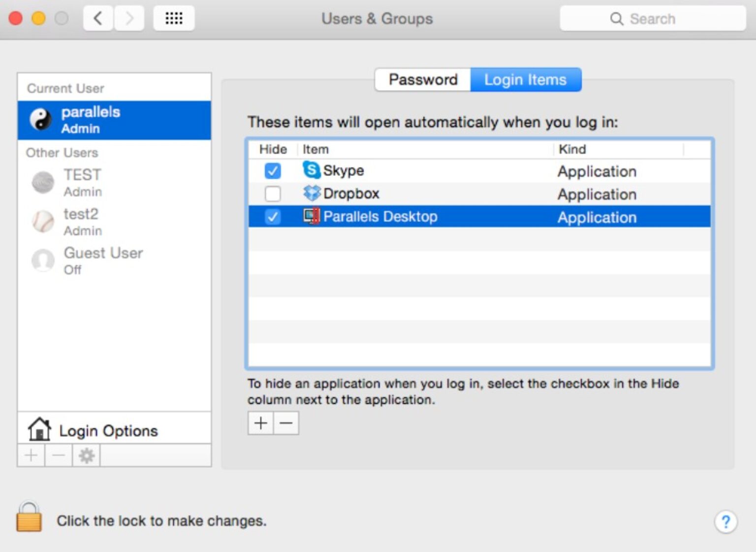Uncheck the Hide checkbox for Skype

[x=272, y=171]
